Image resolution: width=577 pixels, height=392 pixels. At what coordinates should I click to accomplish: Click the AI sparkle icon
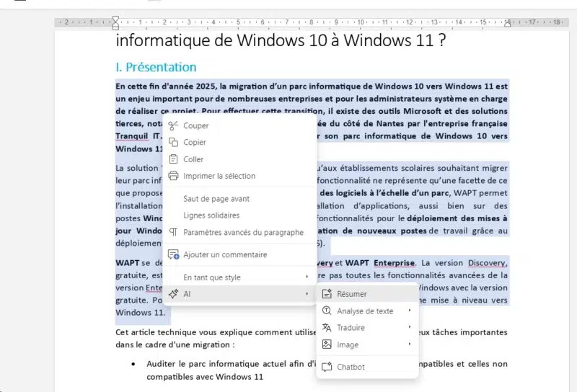[x=173, y=294]
